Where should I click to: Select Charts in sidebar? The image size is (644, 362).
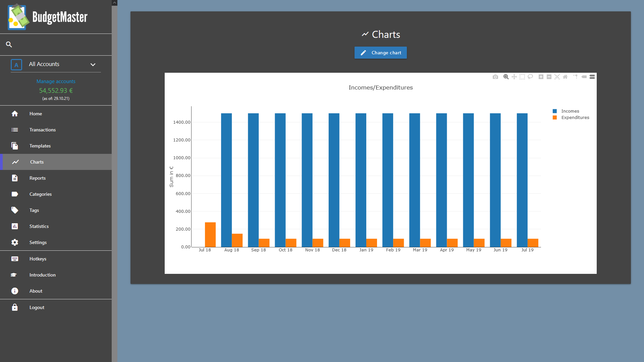(x=56, y=162)
